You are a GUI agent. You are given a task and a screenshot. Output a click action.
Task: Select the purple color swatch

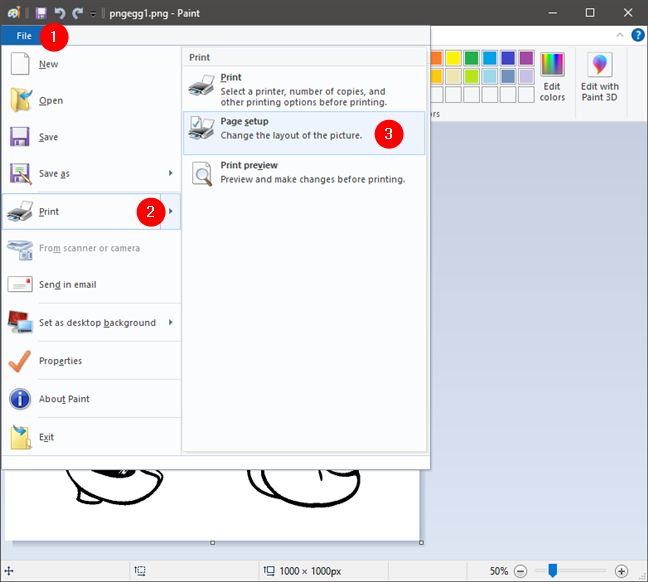click(526, 58)
